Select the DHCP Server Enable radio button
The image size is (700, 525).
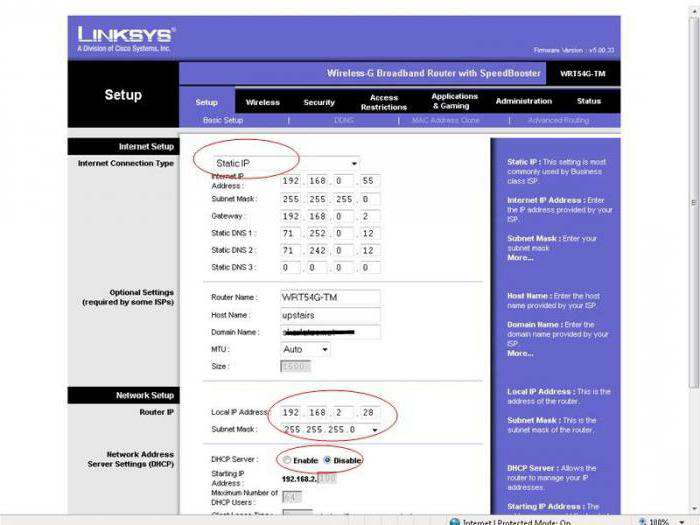pos(287,460)
